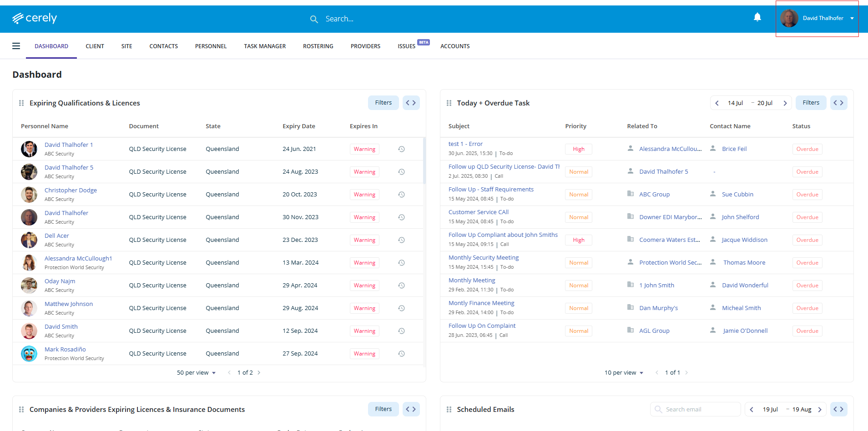The width and height of the screenshot is (868, 431).
Task: Switch to the Rostering tab
Action: [318, 46]
